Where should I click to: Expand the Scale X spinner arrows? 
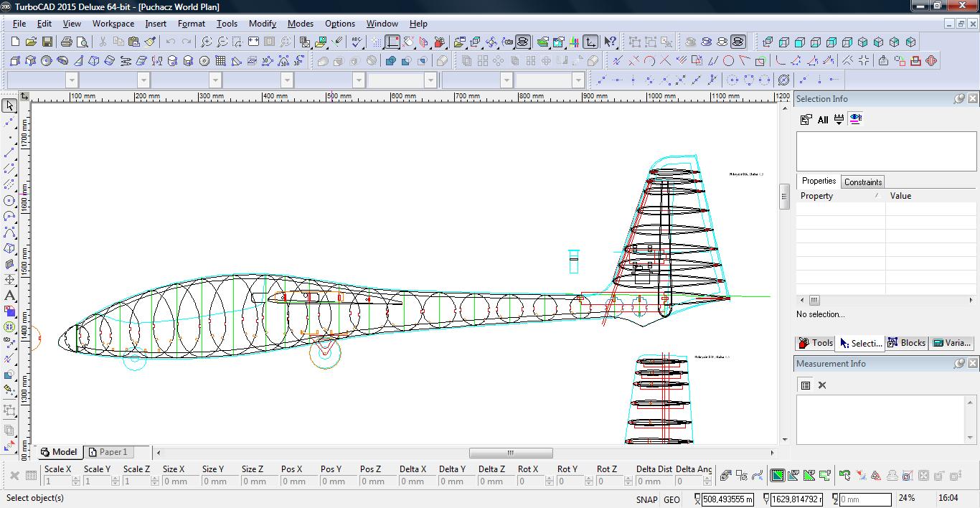(x=75, y=481)
